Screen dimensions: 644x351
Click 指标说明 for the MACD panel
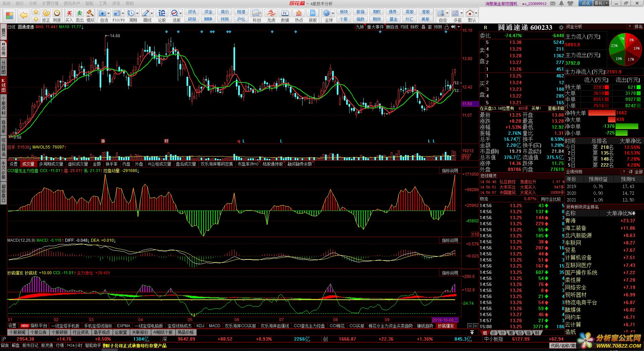click(x=450, y=240)
